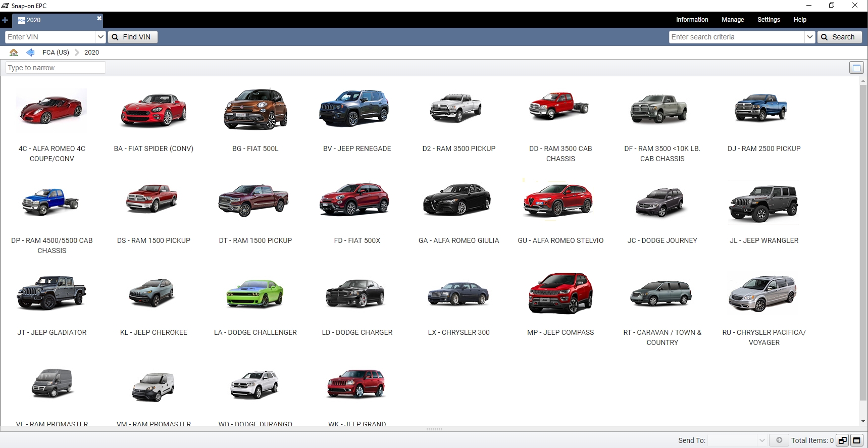The width and height of the screenshot is (868, 448).
Task: Select the WK Jeep Grand Cherokee thumbnail
Action: coord(356,384)
